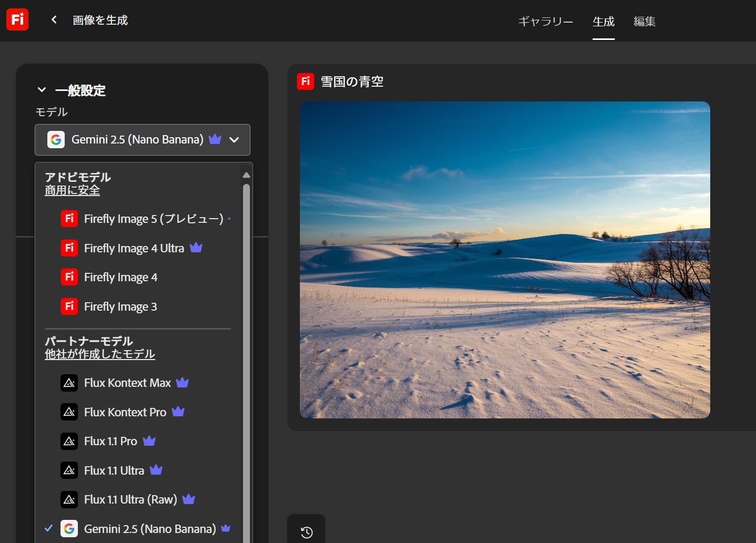The width and height of the screenshot is (756, 543).
Task: Click the crown icon beside Firefly Image 4 Ultra
Action: pyautogui.click(x=196, y=248)
